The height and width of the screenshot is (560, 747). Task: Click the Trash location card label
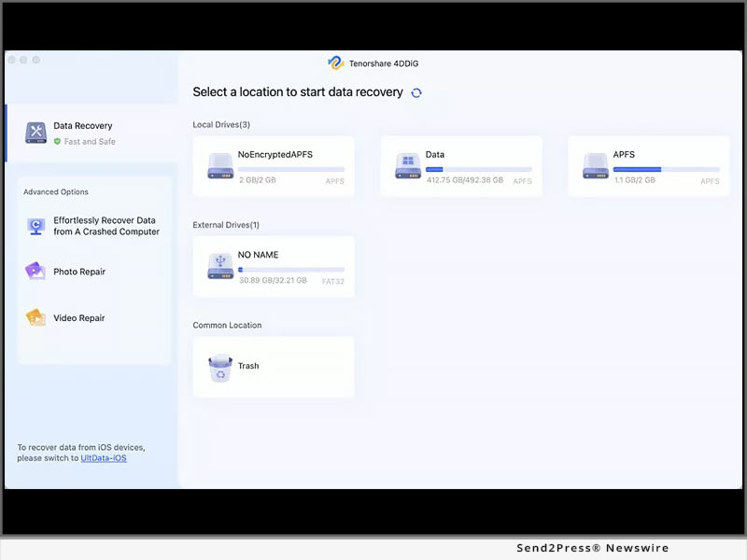(x=248, y=367)
